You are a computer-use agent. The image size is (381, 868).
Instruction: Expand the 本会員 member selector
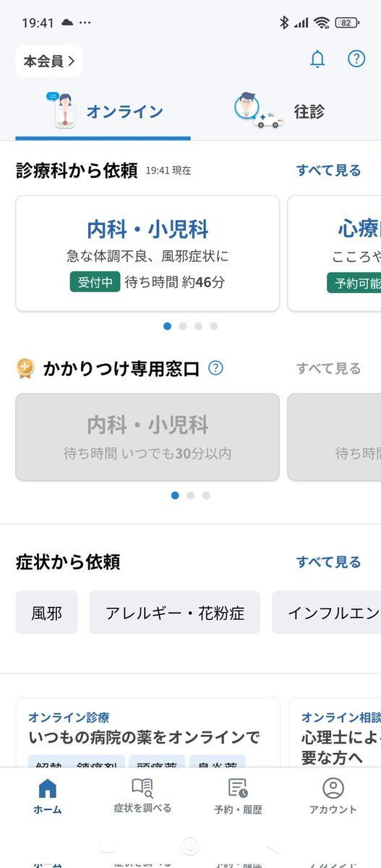[x=48, y=61]
